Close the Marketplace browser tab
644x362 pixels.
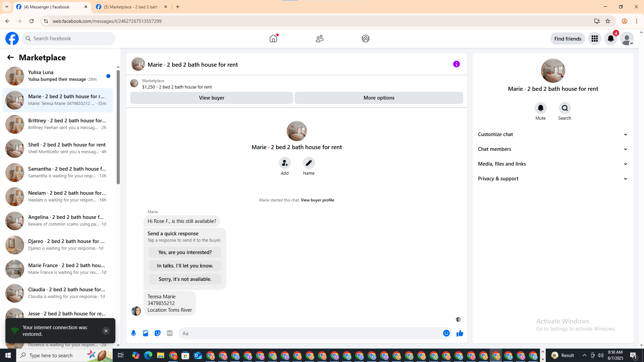166,7
